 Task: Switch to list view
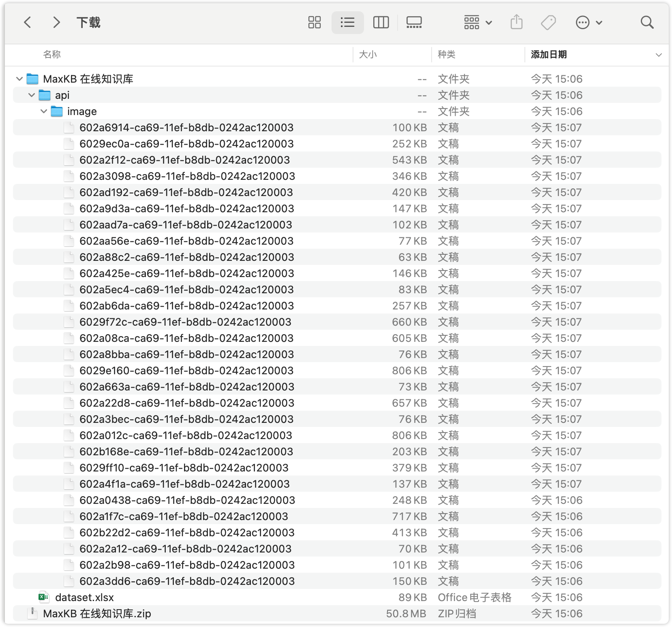click(x=347, y=22)
